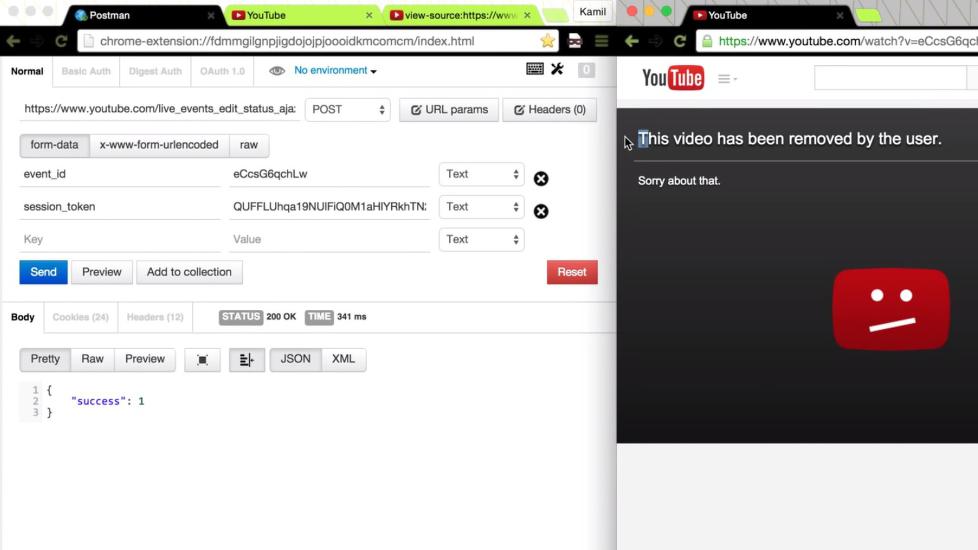Click the empty Value input field
This screenshot has height=550, width=978.
(329, 239)
